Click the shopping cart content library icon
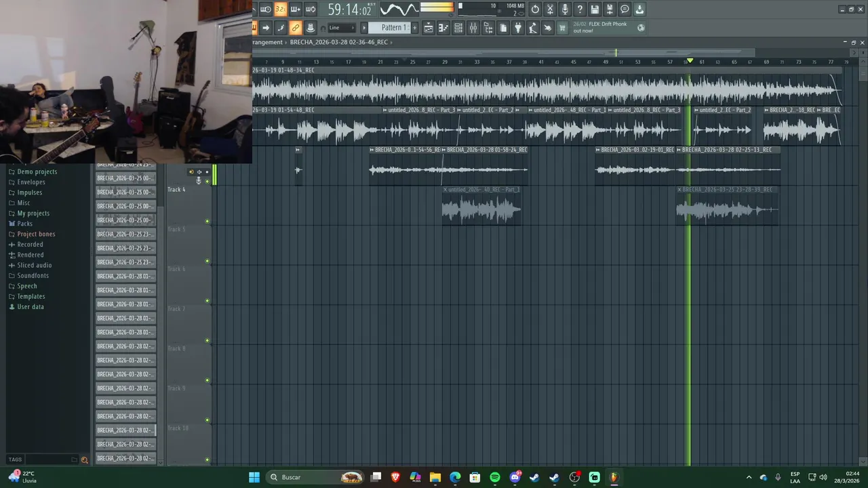Screen dimensions: 868x488 562,28
